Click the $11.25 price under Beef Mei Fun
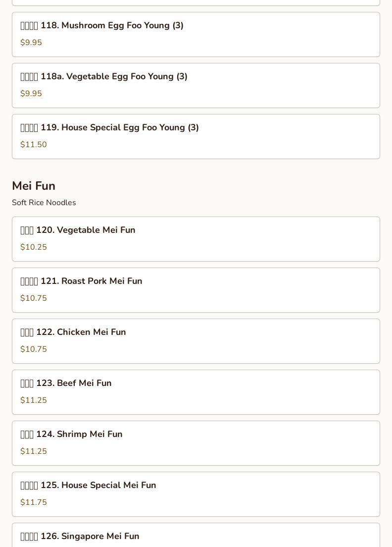392x547 pixels. pyautogui.click(x=34, y=400)
